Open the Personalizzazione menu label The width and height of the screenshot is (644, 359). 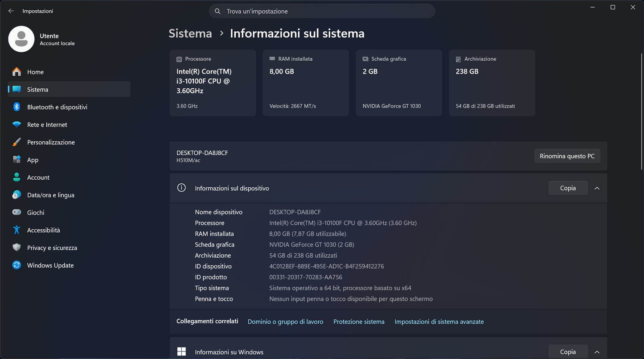[51, 142]
